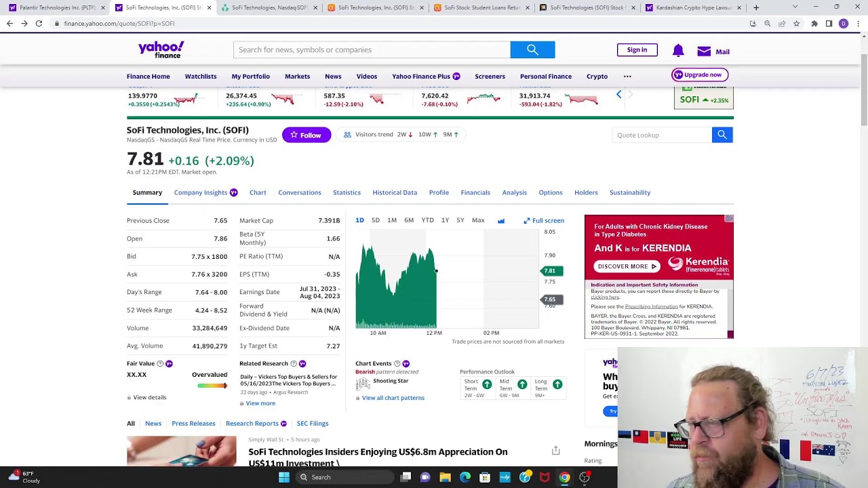Go back in browser history
The height and width of the screenshot is (488, 868).
point(9,23)
